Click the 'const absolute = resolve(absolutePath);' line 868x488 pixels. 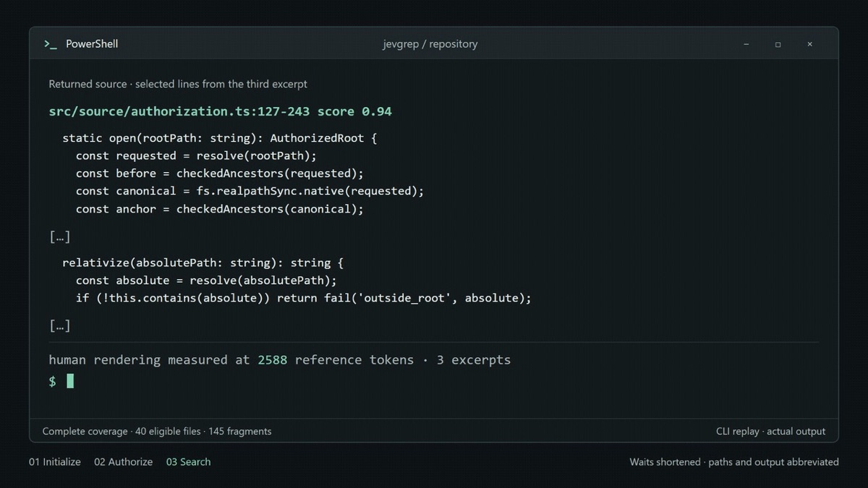tap(206, 281)
